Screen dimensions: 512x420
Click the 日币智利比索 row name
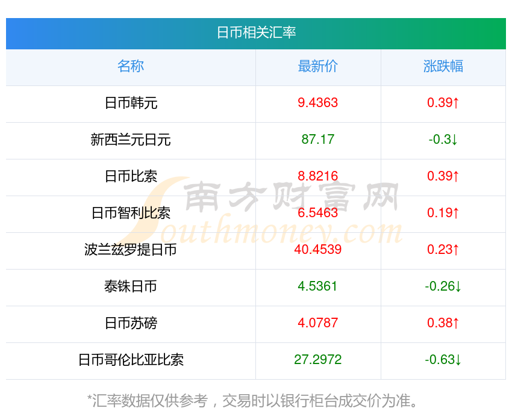click(x=131, y=213)
